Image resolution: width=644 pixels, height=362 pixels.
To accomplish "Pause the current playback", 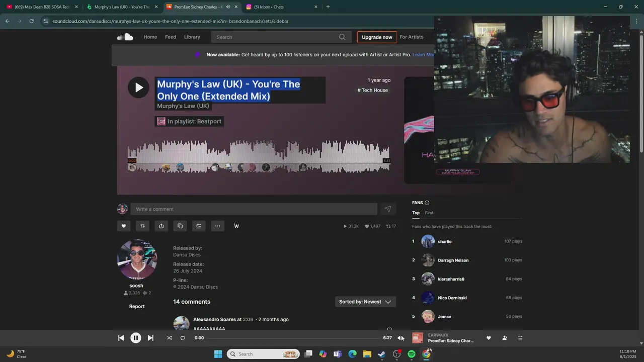I will pos(136,338).
